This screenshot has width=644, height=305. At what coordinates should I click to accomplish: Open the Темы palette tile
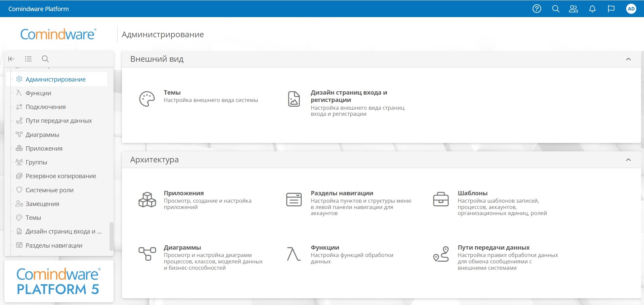point(172,93)
